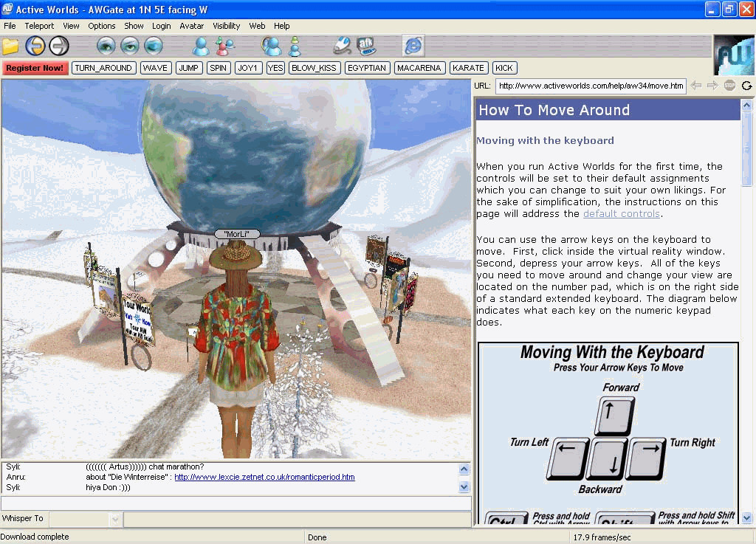
Task: Click the web page vertical scrollbar thumb
Action: [747, 148]
